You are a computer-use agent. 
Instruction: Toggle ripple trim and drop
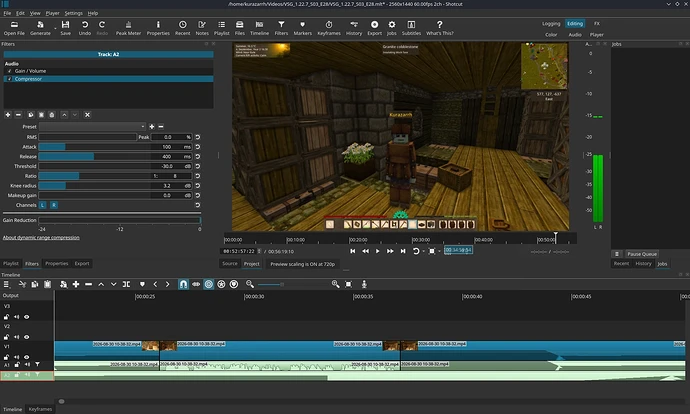point(209,284)
